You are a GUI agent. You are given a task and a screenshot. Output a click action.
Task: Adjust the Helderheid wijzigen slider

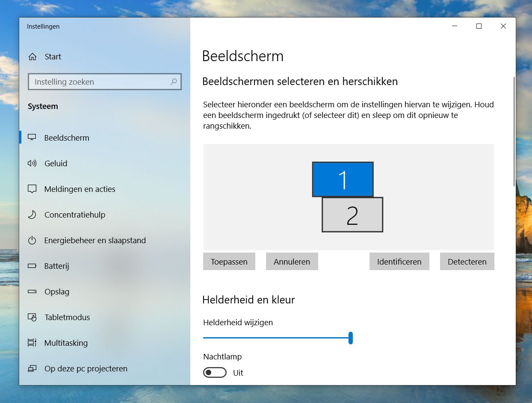coord(351,338)
